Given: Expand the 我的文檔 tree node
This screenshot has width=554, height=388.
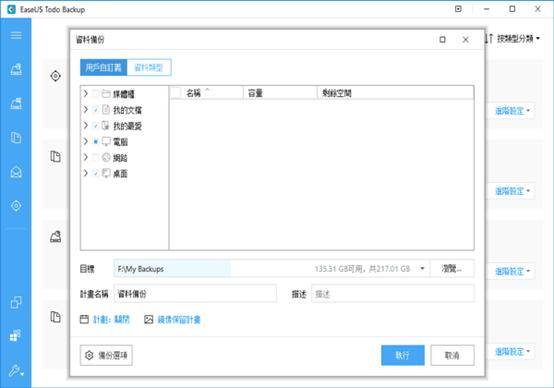Looking at the screenshot, I should coord(86,109).
